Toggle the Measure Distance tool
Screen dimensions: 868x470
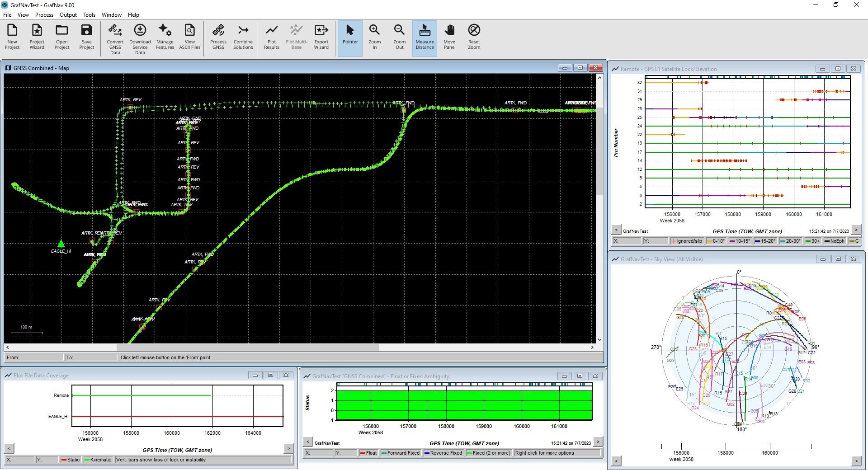(425, 37)
